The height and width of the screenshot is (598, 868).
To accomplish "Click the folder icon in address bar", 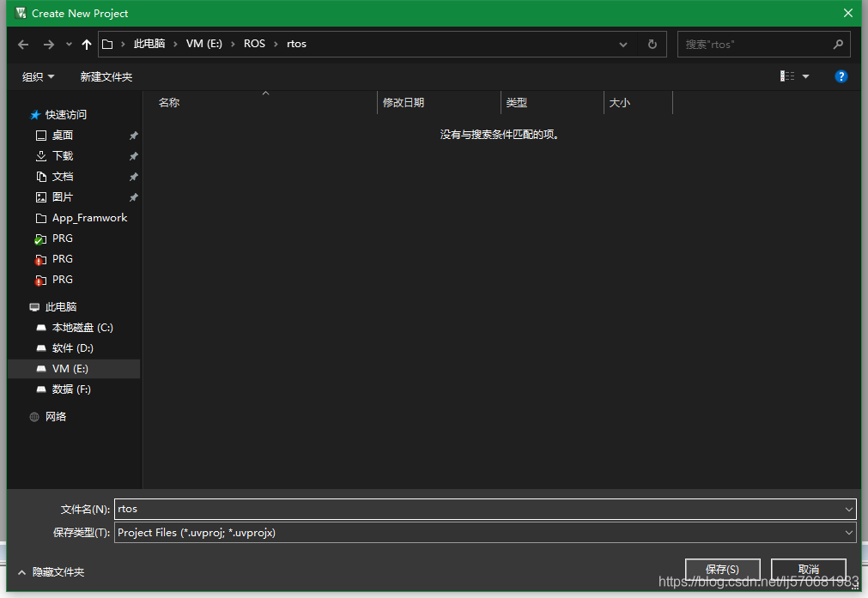I will tap(107, 45).
